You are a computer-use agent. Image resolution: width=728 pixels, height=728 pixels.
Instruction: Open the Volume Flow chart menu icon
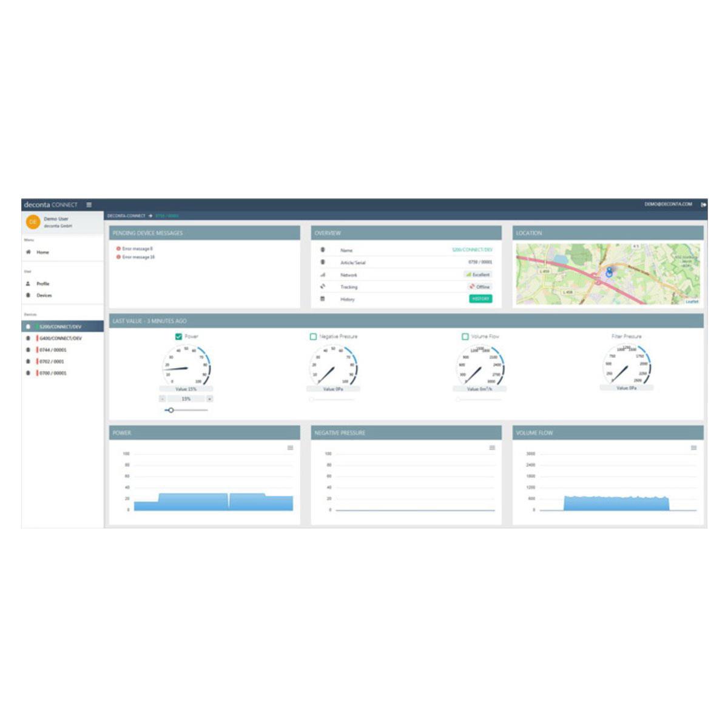pyautogui.click(x=693, y=448)
